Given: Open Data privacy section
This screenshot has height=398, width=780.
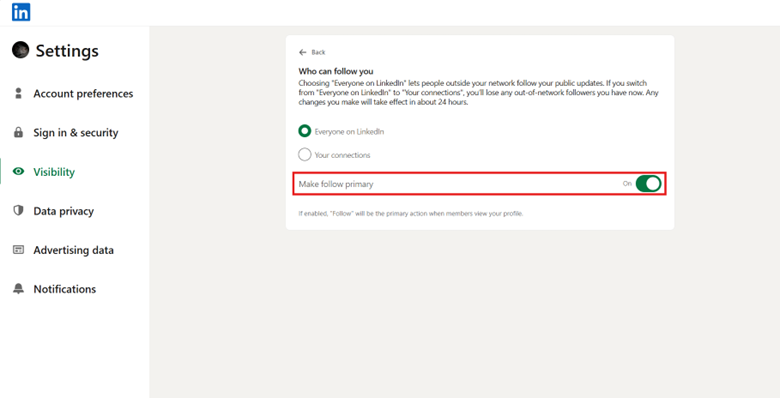Looking at the screenshot, I should click(x=63, y=211).
